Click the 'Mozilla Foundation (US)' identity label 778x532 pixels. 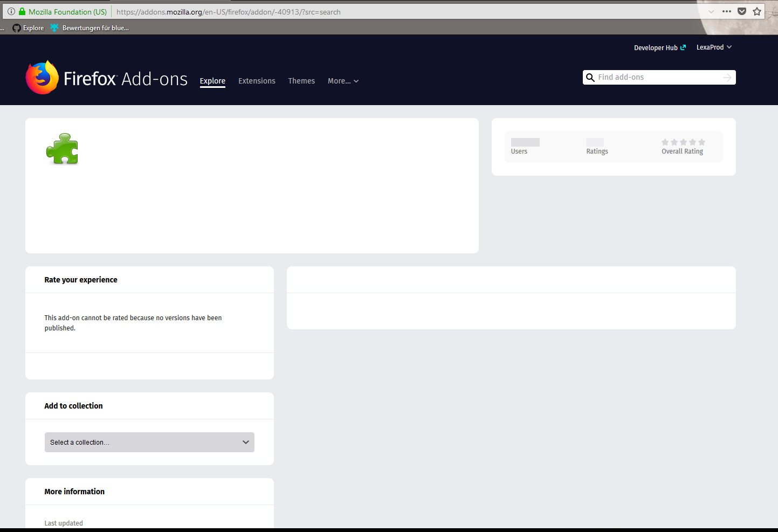point(67,12)
